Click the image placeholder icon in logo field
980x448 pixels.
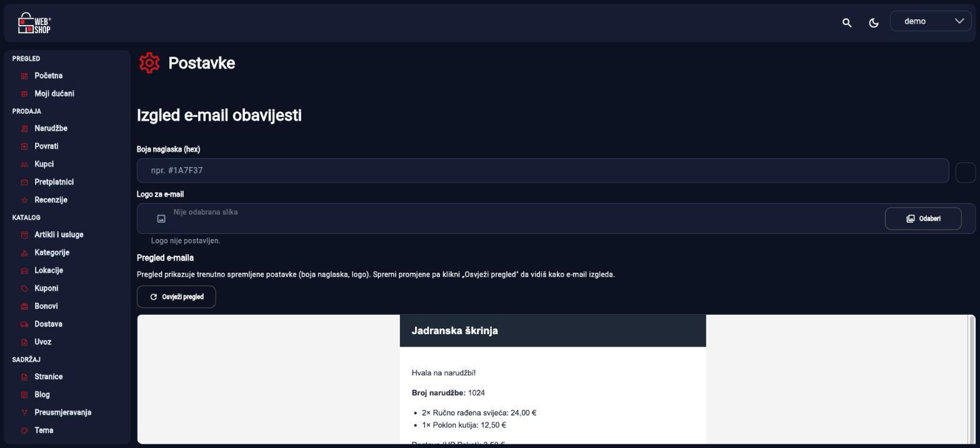click(161, 218)
